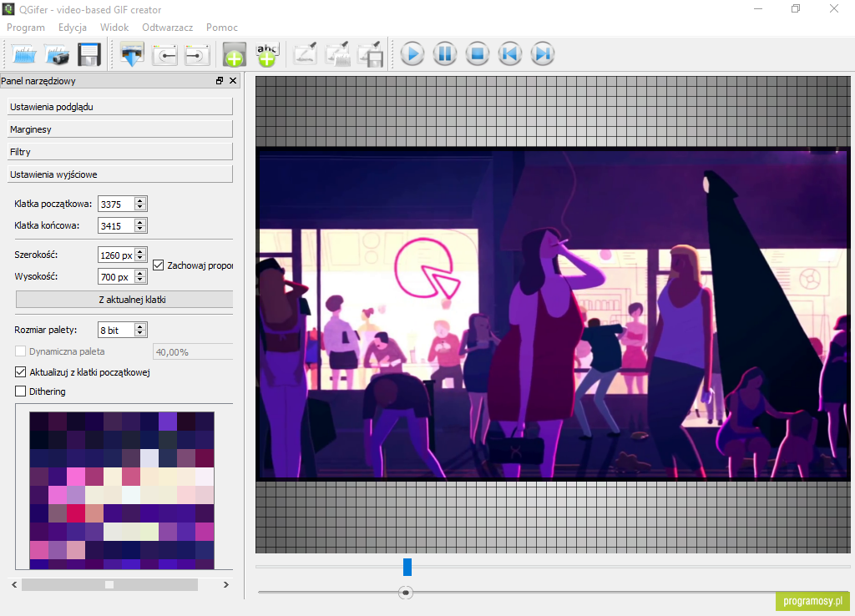Skip to next frame
Viewport: 855px width, 616px height.
click(x=543, y=54)
